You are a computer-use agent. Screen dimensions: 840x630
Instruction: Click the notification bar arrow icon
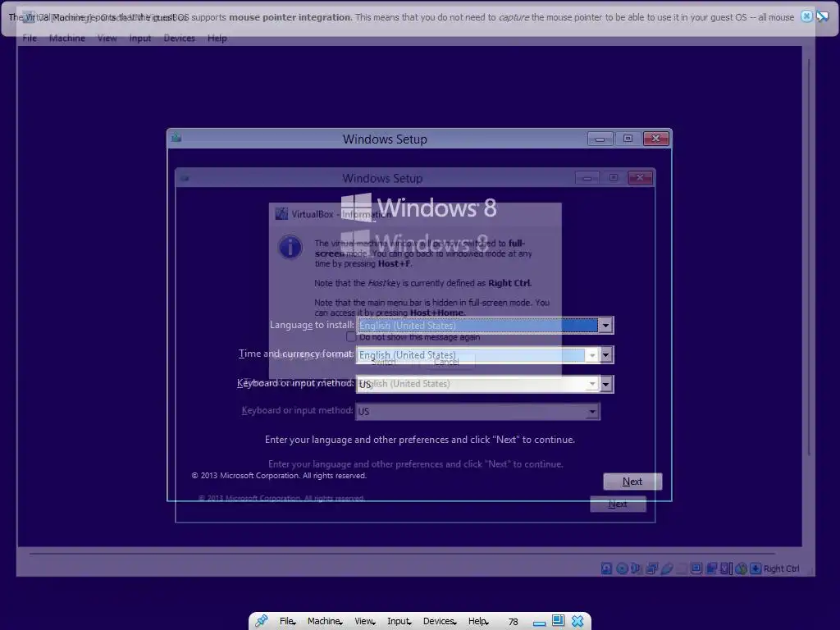tap(822, 16)
